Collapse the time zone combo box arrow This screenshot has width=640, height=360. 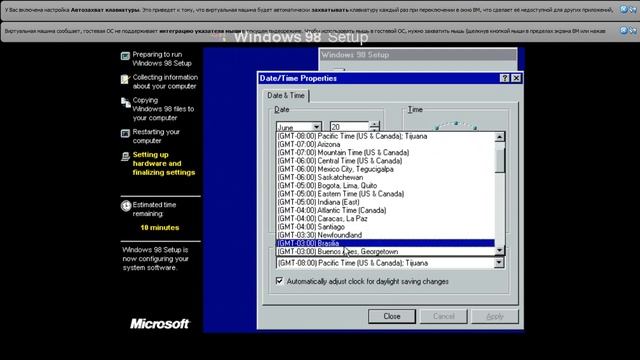(x=499, y=263)
